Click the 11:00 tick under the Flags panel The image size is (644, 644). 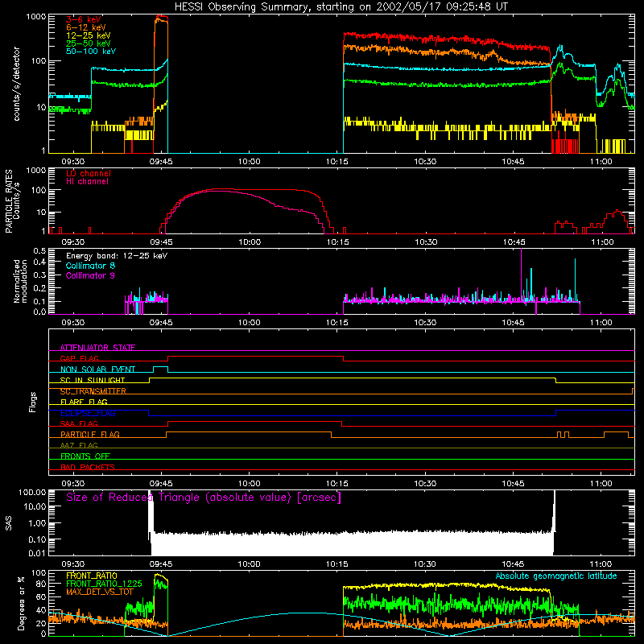pyautogui.click(x=601, y=484)
